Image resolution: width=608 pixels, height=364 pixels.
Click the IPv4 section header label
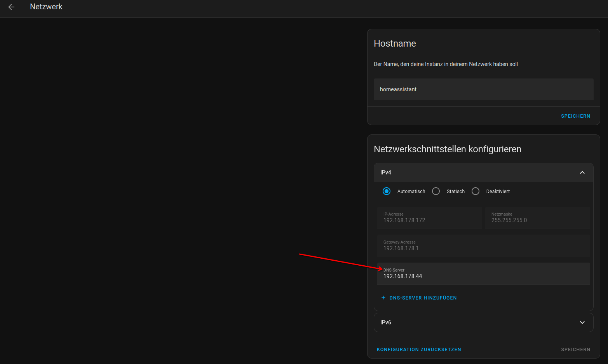(386, 172)
